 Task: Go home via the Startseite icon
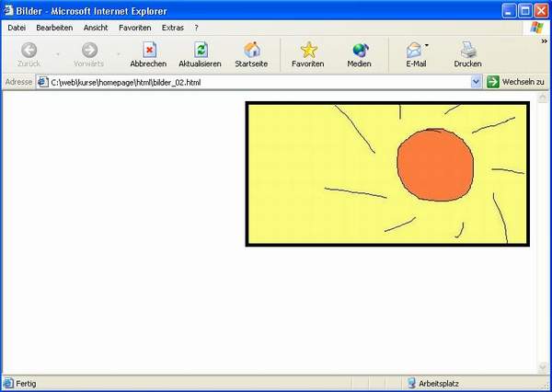click(x=252, y=50)
